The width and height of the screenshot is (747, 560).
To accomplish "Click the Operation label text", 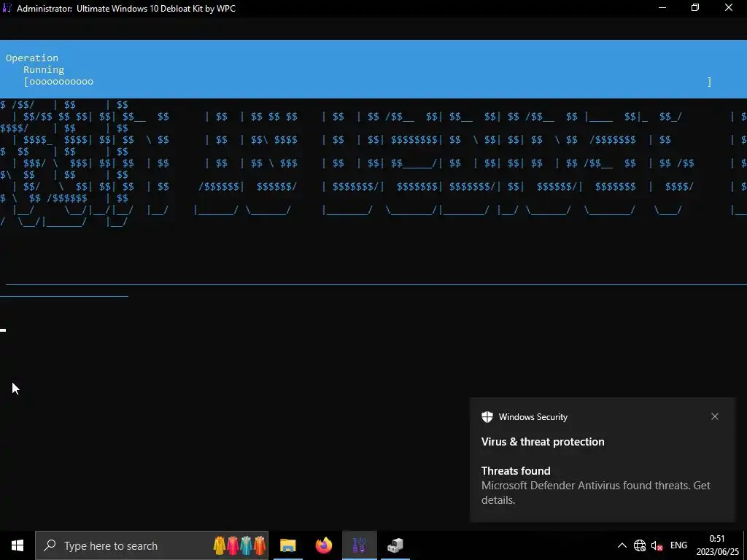I will point(32,58).
